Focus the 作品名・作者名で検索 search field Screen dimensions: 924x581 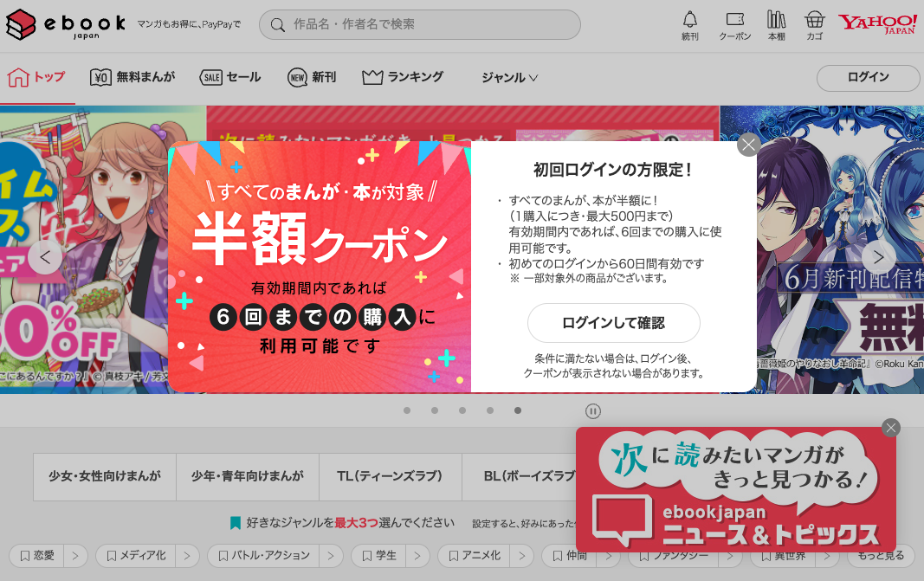click(x=420, y=25)
